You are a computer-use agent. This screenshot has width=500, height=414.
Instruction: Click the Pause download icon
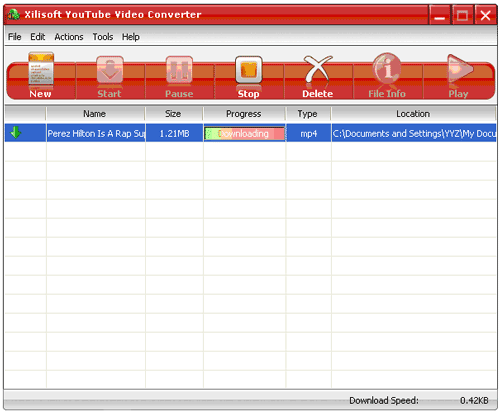click(x=179, y=77)
